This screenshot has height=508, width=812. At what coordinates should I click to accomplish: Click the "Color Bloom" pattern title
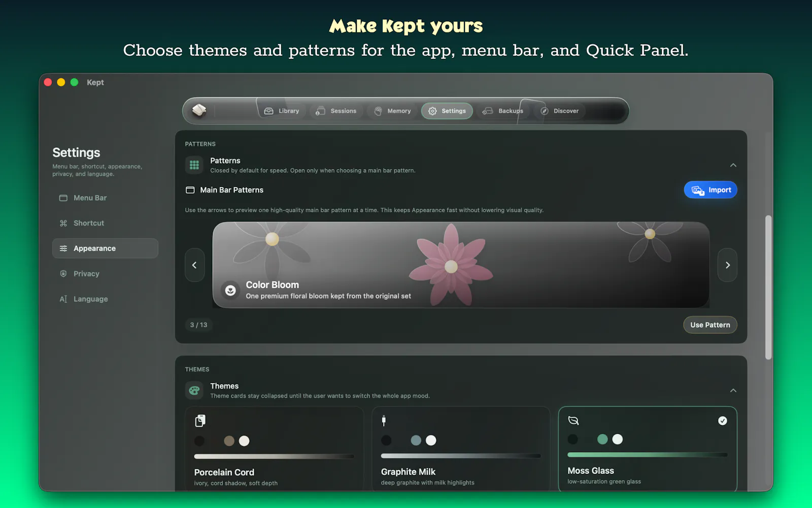coord(273,285)
